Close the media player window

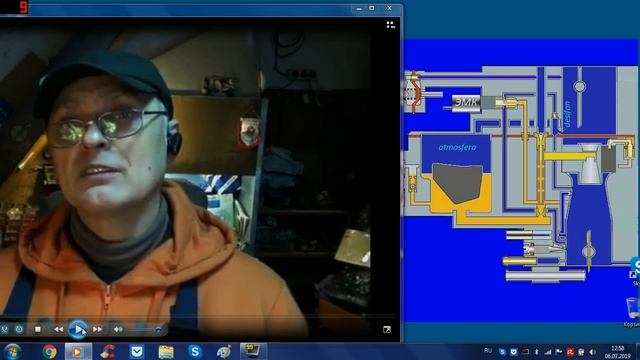coord(389,8)
